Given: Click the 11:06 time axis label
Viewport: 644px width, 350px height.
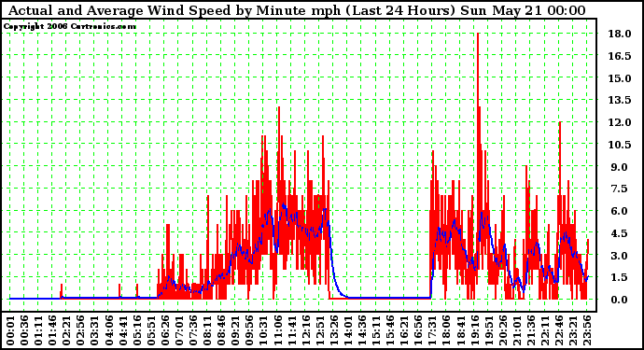Looking at the screenshot, I should (x=277, y=330).
